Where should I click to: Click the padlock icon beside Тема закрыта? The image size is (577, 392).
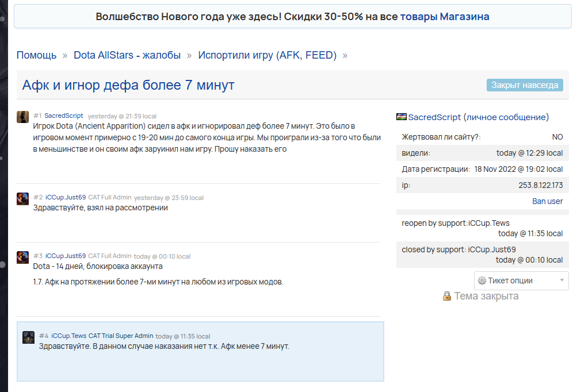coord(447,296)
